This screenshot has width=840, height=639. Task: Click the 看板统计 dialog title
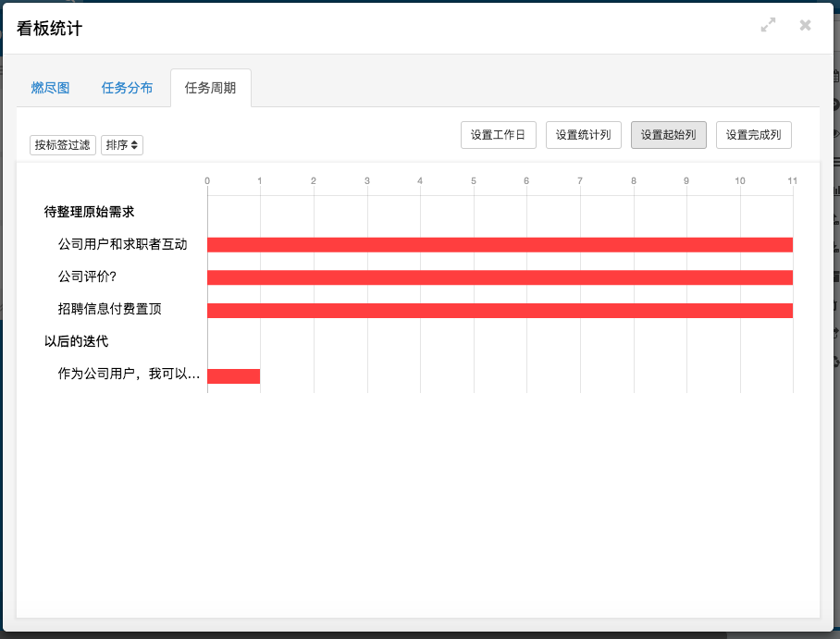(x=50, y=29)
